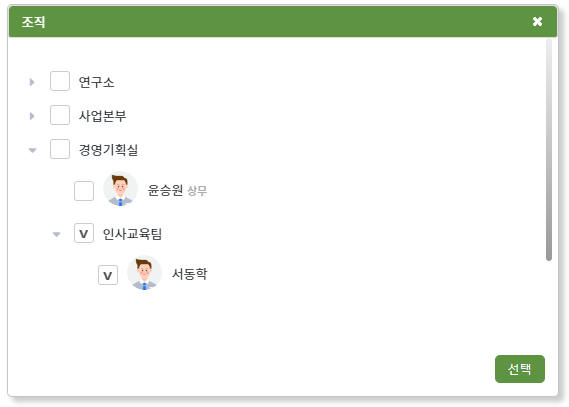Collapse the 경영기획실 tree node
This screenshot has height=407, width=569.
coord(32,150)
